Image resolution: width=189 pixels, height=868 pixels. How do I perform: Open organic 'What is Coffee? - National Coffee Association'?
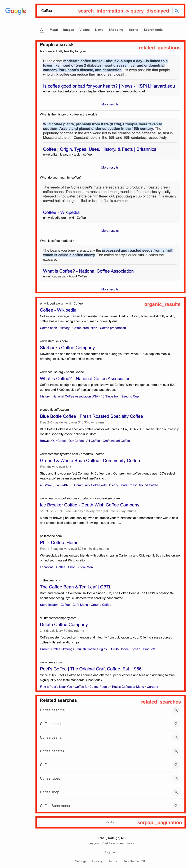85,379
